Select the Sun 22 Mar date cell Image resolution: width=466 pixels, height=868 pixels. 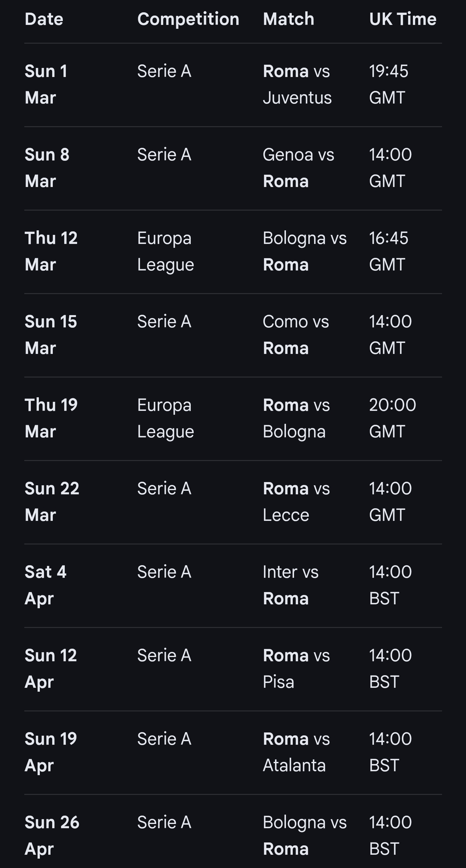tap(51, 501)
